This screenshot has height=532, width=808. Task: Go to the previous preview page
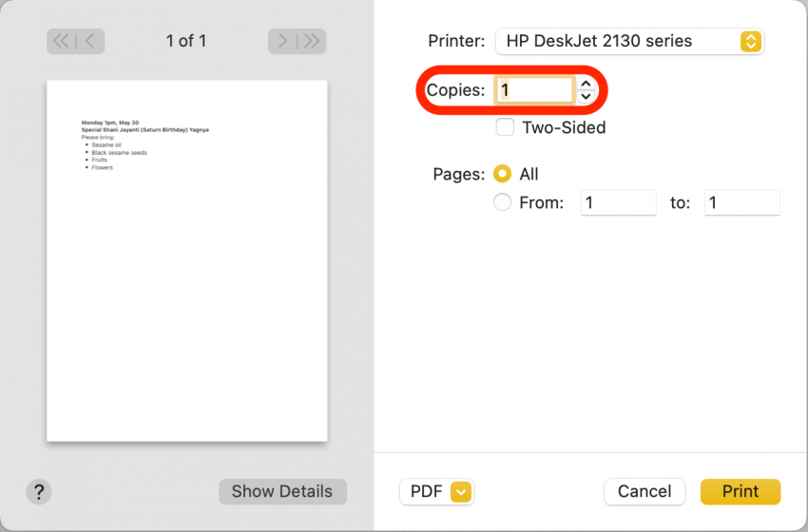(x=90, y=41)
